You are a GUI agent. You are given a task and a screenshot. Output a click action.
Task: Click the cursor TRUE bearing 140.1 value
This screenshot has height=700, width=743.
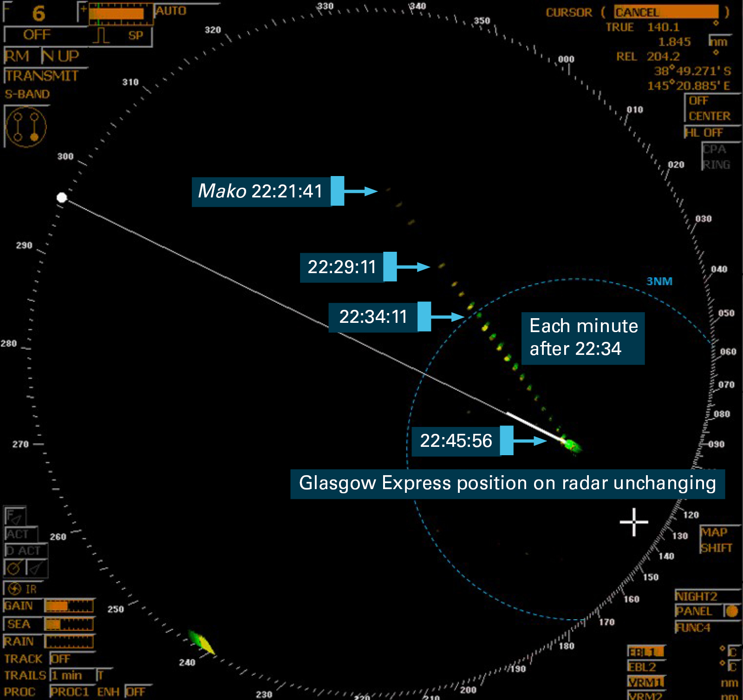pos(664,27)
